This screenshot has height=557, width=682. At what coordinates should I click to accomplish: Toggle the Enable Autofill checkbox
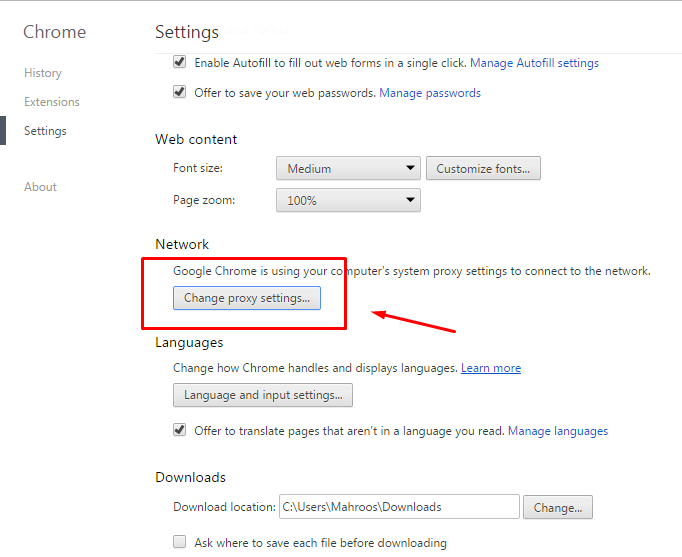(x=179, y=62)
